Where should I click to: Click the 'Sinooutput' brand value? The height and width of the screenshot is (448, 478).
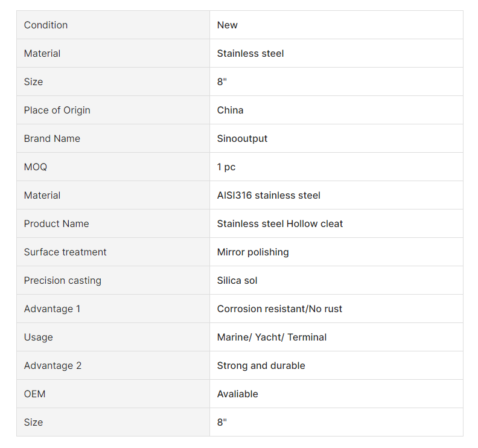click(243, 138)
